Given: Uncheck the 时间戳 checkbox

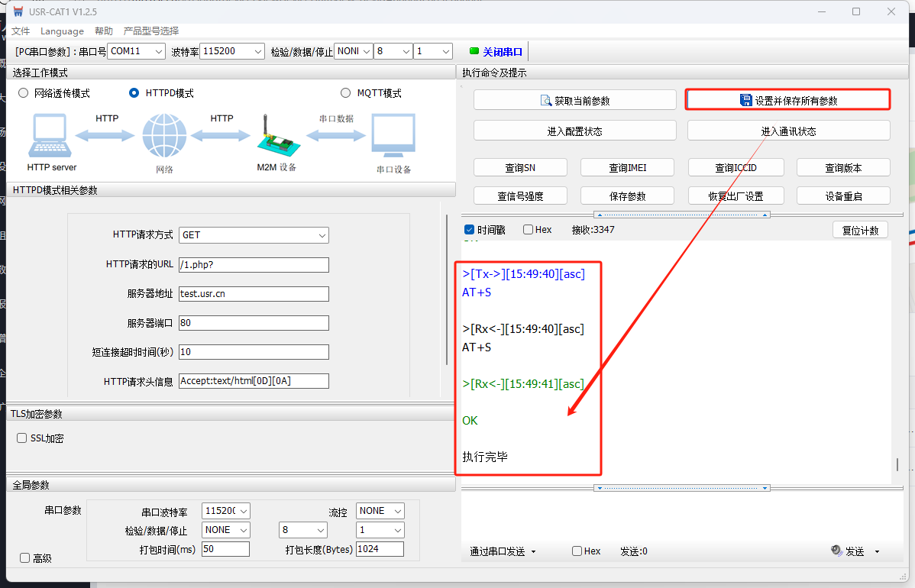Looking at the screenshot, I should [469, 230].
